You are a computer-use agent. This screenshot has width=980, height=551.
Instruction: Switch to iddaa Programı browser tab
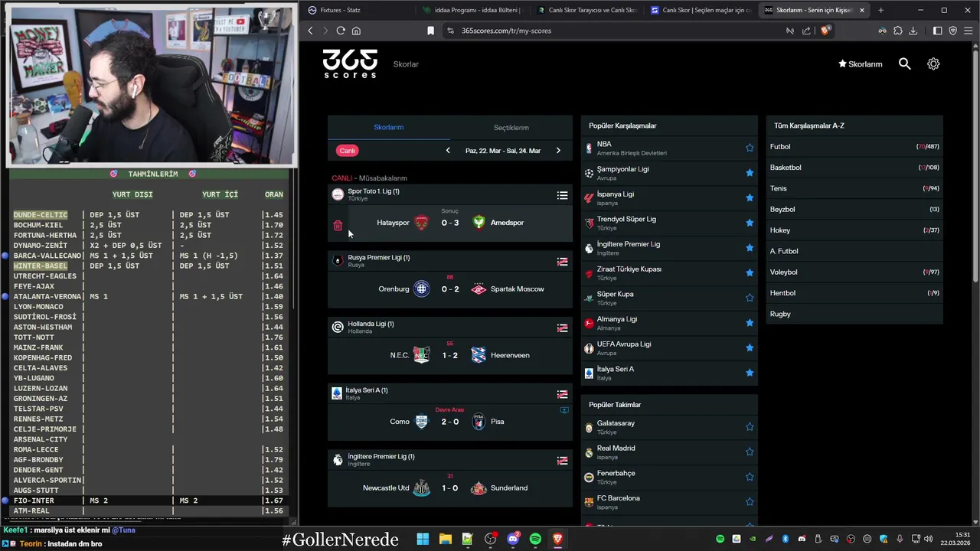coord(471,10)
